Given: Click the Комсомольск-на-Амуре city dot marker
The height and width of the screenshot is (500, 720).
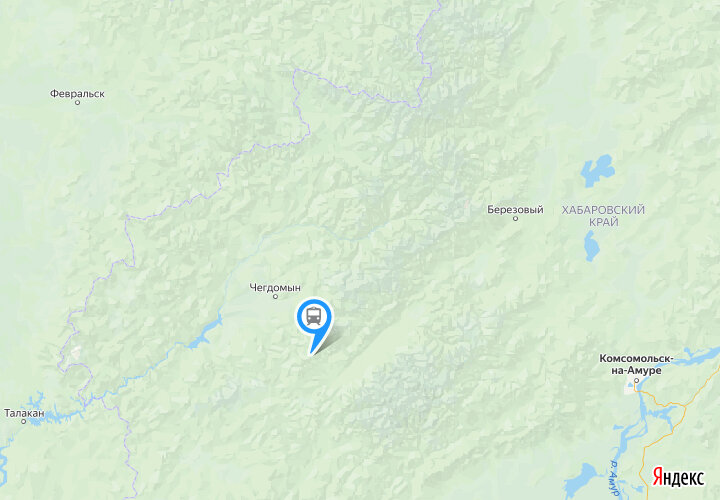Looking at the screenshot, I should click(636, 381).
